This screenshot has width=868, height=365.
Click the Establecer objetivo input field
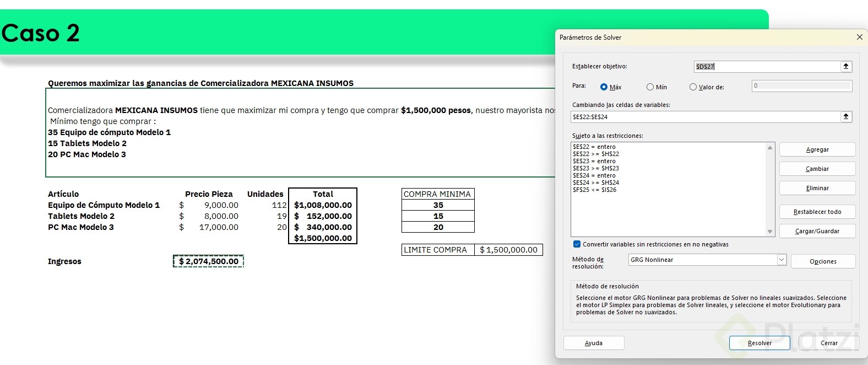[x=767, y=67]
